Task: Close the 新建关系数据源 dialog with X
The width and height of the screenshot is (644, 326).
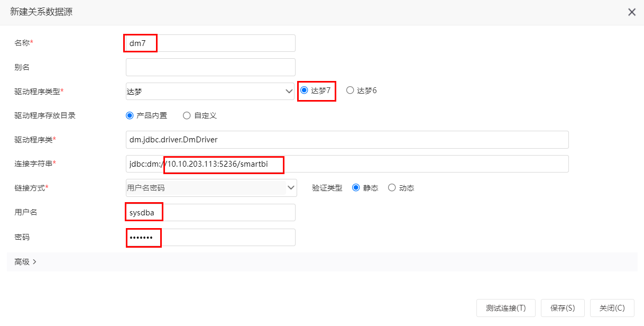Action: [x=632, y=12]
